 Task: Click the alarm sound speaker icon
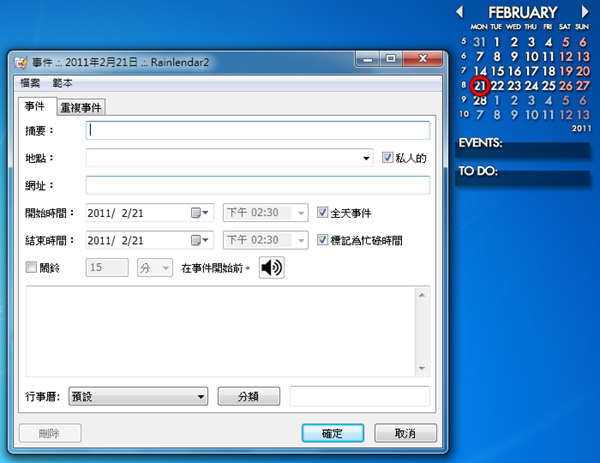(x=272, y=267)
